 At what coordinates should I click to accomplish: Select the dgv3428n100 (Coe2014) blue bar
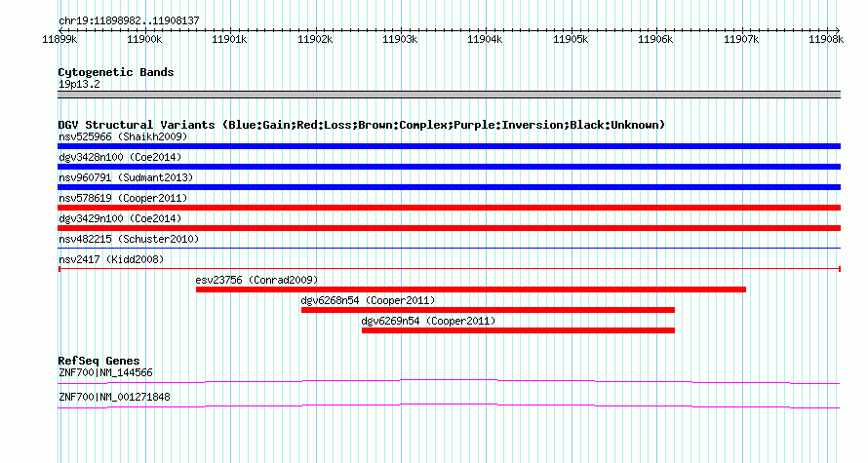(449, 167)
